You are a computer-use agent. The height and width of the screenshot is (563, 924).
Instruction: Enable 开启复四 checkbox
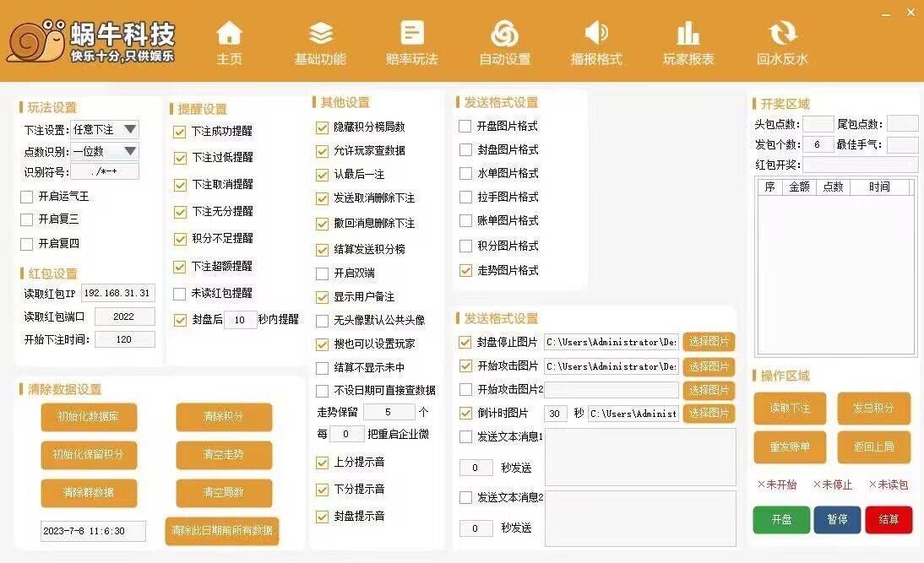click(x=26, y=244)
